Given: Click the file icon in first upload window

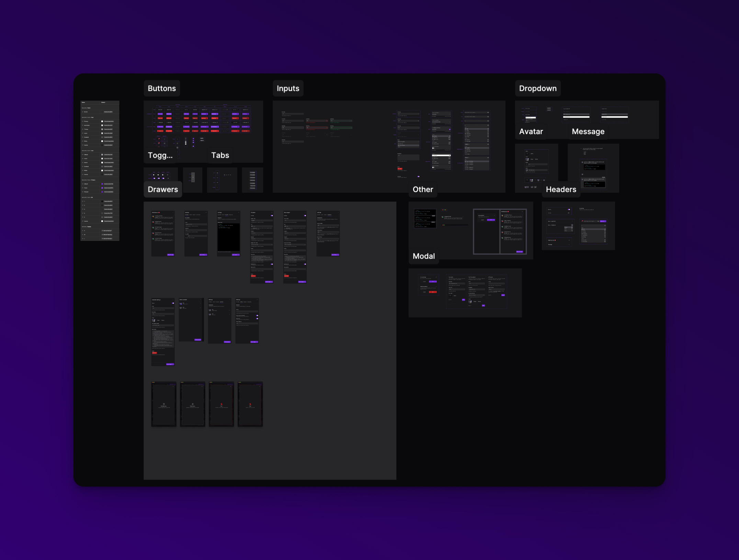Looking at the screenshot, I should (164, 404).
